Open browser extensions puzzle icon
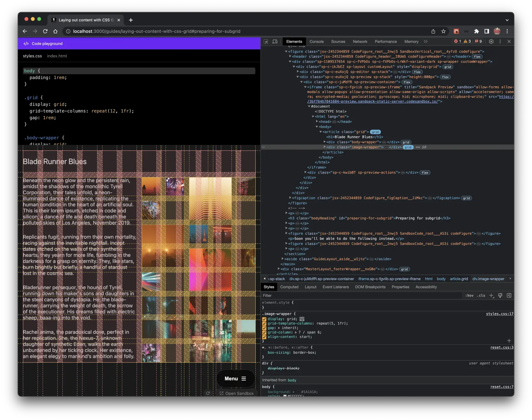The width and height of the screenshot is (532, 420). click(x=476, y=31)
